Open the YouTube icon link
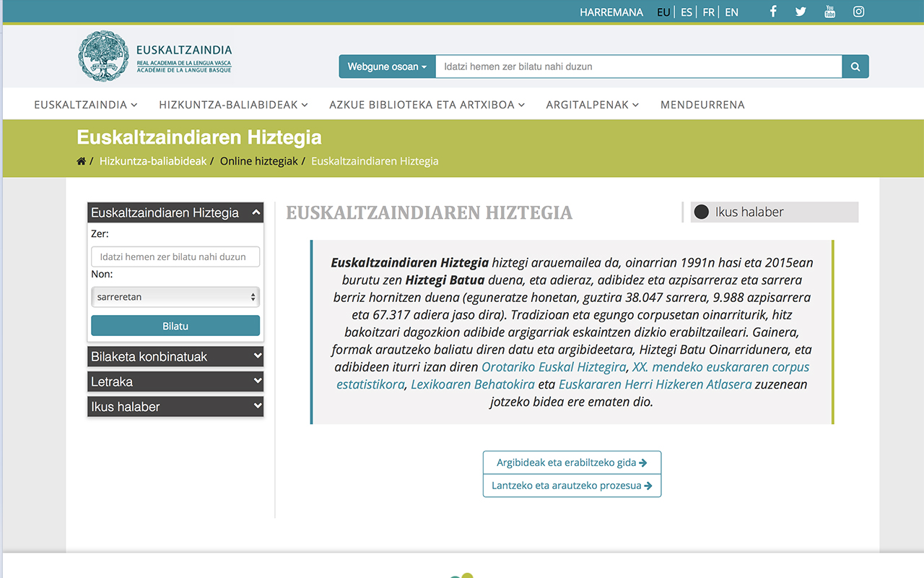 click(x=829, y=12)
